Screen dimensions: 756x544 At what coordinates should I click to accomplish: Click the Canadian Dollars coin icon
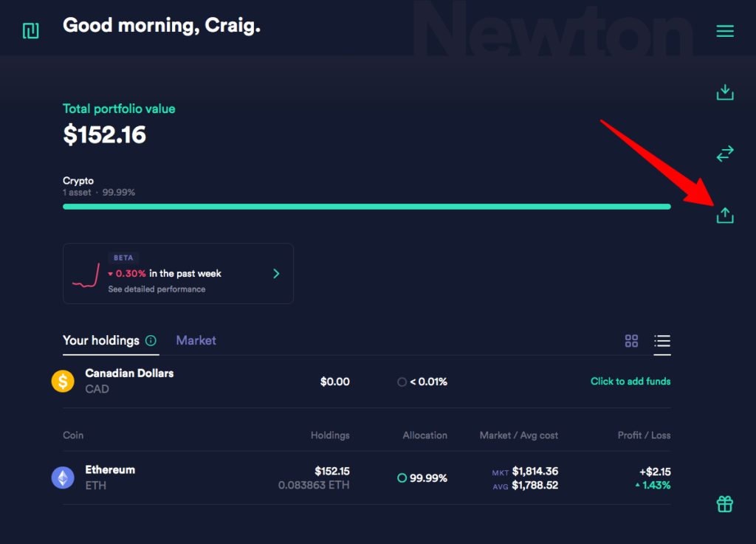(x=63, y=381)
